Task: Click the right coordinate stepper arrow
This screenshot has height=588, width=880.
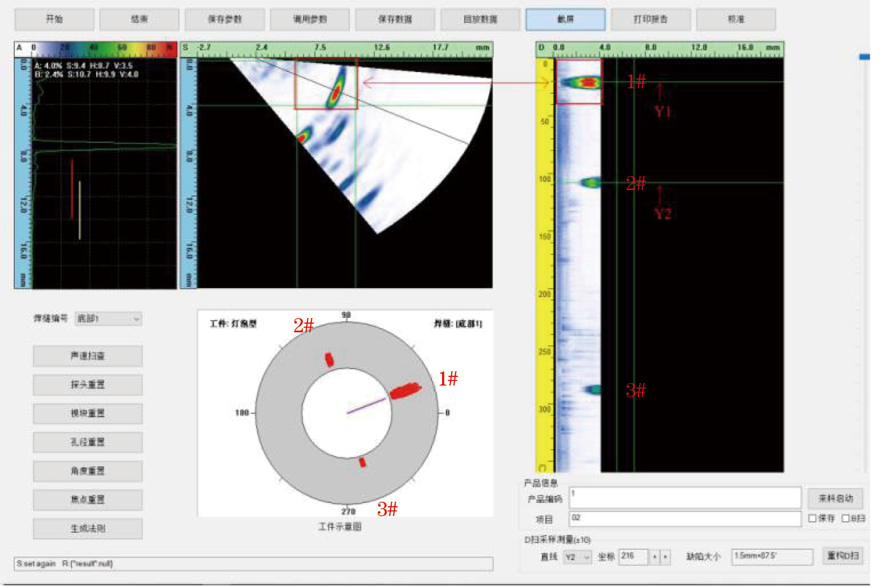Action: pos(665,557)
